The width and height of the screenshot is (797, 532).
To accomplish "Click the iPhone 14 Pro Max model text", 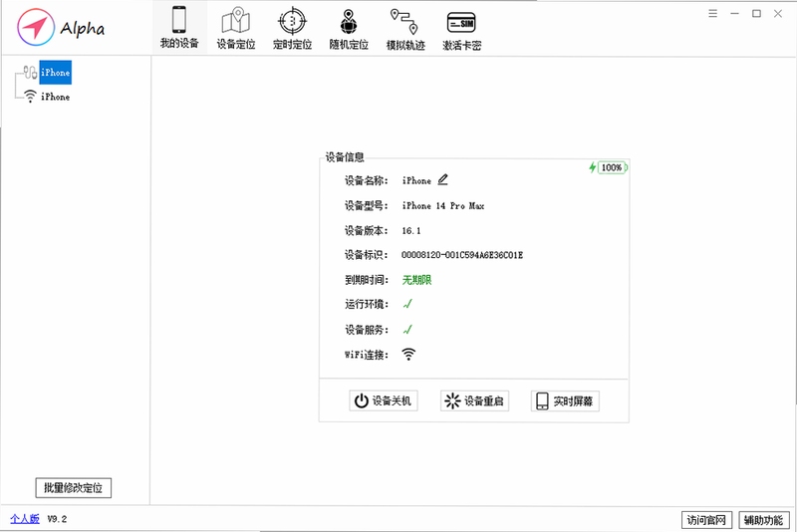I will point(443,206).
